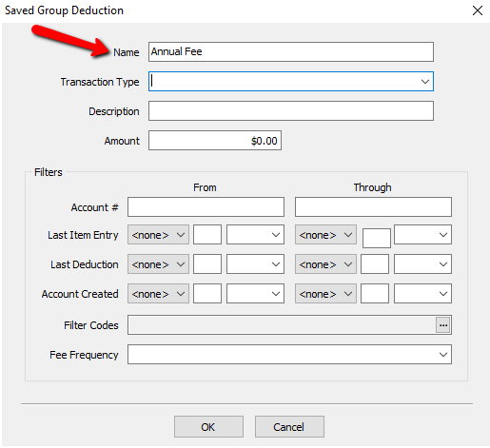Open Account Created Through <none> dropdown
490x448 pixels.
coord(325,294)
